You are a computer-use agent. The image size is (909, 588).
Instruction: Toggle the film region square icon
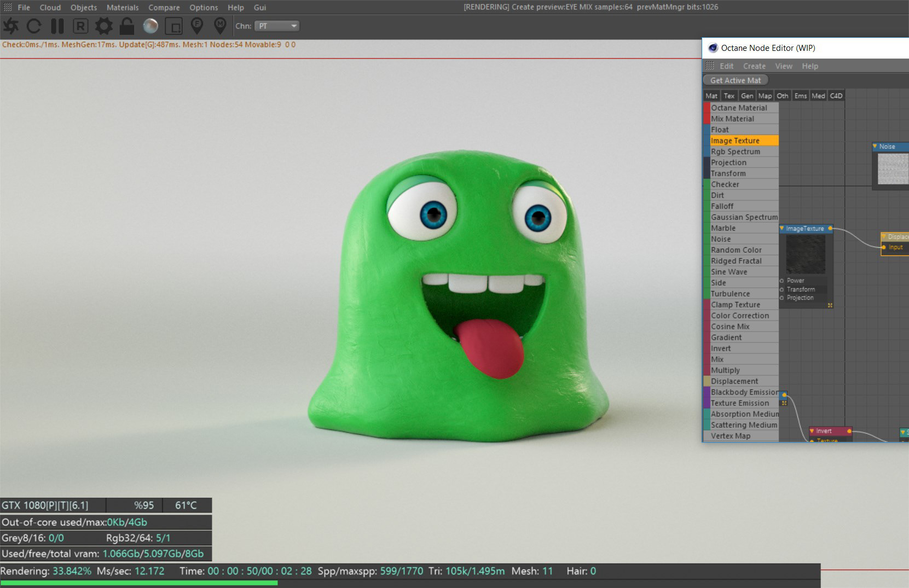click(x=173, y=26)
